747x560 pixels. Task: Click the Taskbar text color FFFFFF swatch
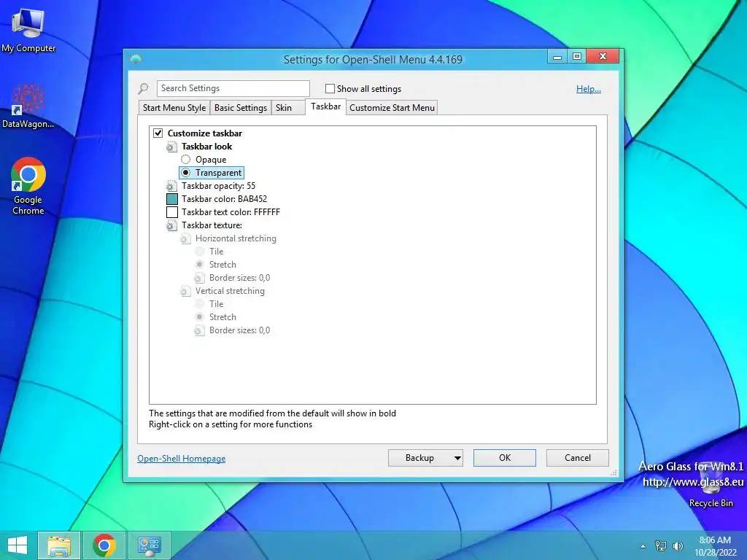tap(172, 212)
